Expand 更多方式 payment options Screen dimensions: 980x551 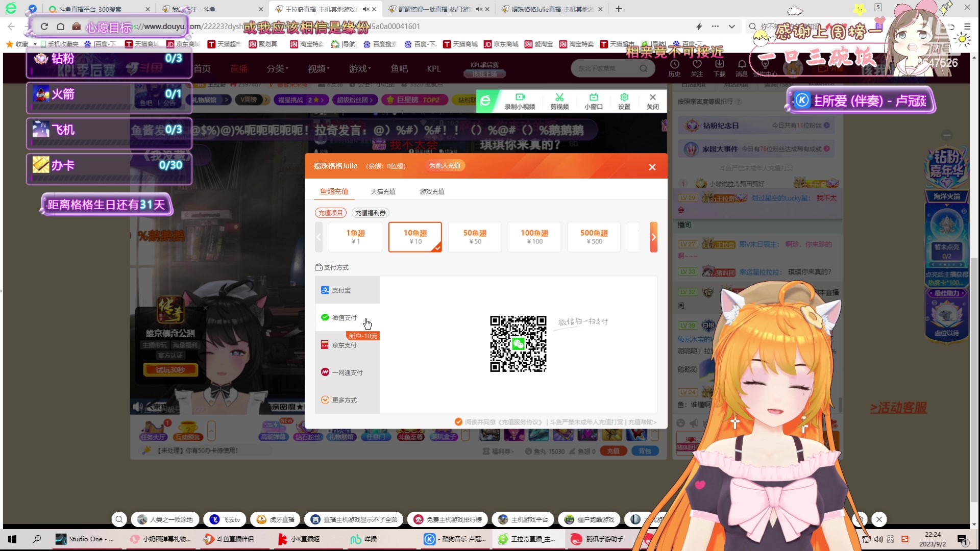347,400
